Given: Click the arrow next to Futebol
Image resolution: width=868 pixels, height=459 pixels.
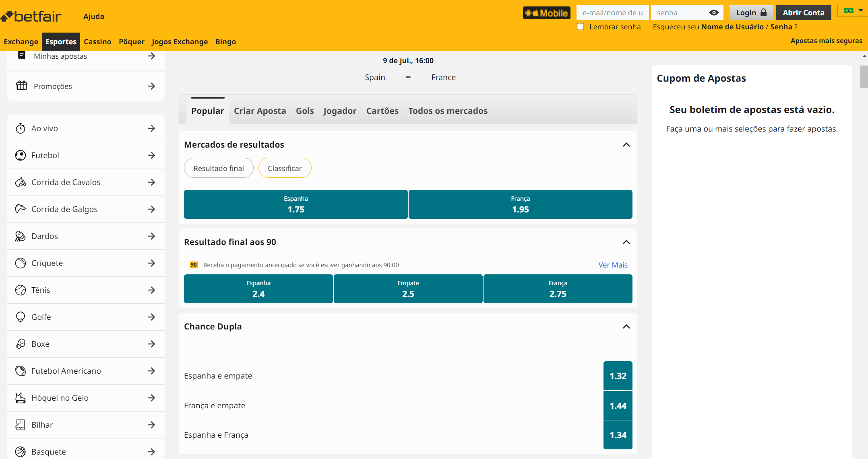Looking at the screenshot, I should coord(151,155).
